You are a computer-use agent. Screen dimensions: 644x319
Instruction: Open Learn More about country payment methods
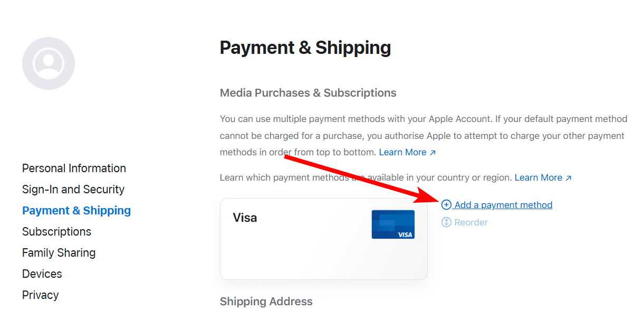(538, 177)
